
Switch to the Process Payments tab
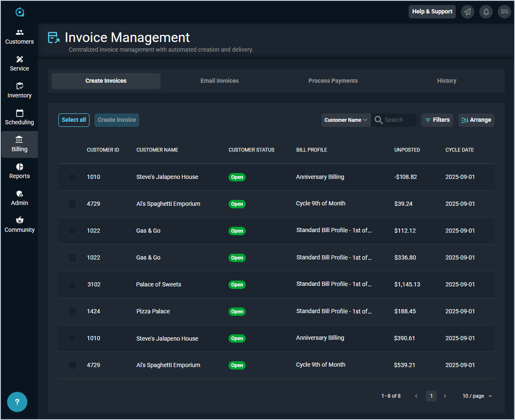click(x=333, y=81)
